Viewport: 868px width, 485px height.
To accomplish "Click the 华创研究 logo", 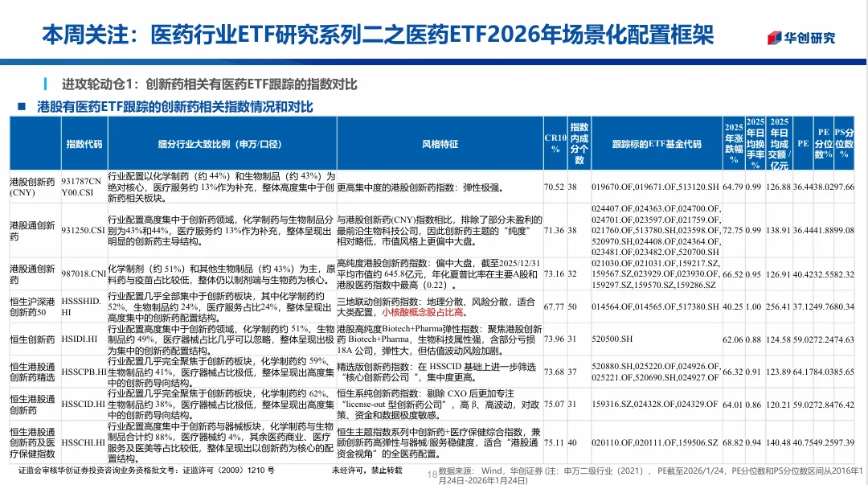I will 801,38.
